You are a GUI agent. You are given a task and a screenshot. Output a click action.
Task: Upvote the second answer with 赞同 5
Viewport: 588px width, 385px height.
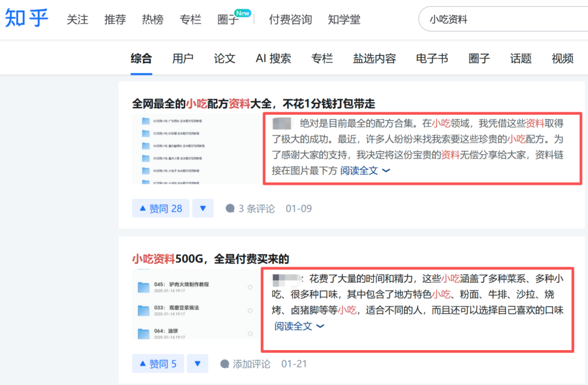[158, 364]
